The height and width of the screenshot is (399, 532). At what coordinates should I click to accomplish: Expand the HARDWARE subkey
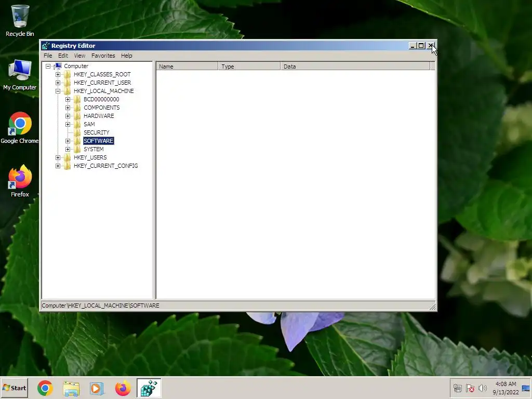point(68,116)
